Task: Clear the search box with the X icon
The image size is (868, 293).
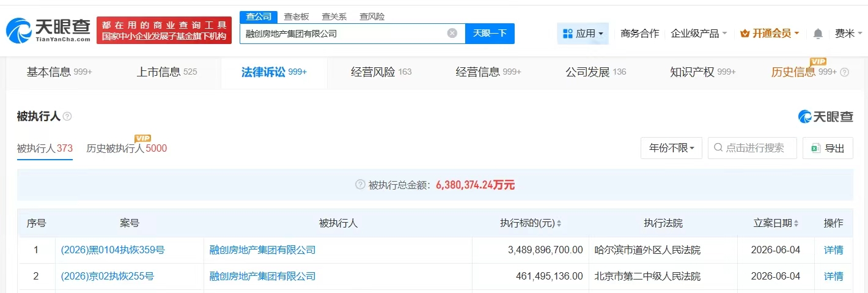Action: pyautogui.click(x=452, y=33)
